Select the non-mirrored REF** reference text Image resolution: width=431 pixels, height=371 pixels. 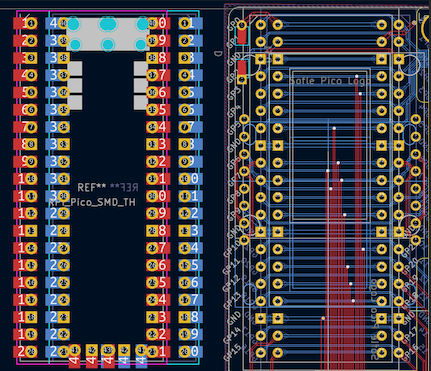(x=92, y=187)
